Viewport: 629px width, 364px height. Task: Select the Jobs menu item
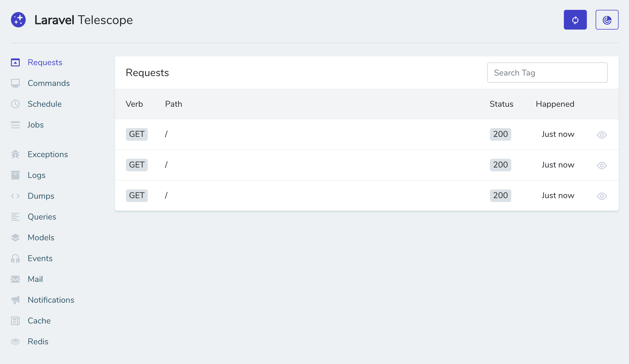(x=36, y=125)
